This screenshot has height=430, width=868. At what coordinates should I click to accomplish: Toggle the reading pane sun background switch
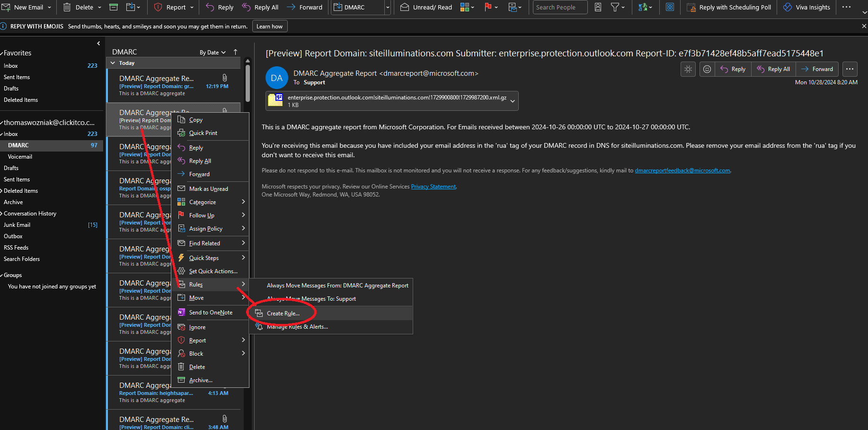688,69
